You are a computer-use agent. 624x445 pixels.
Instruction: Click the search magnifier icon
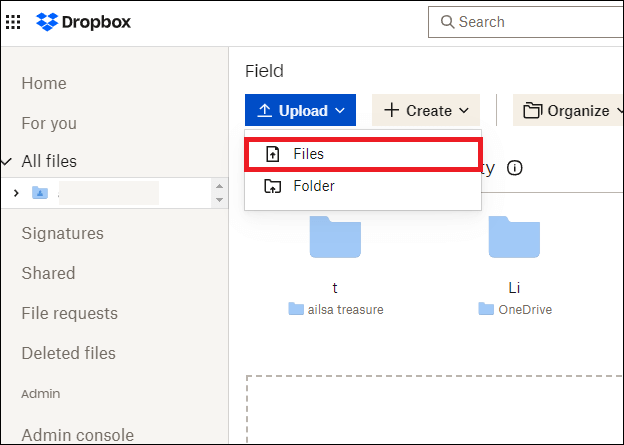(x=445, y=22)
